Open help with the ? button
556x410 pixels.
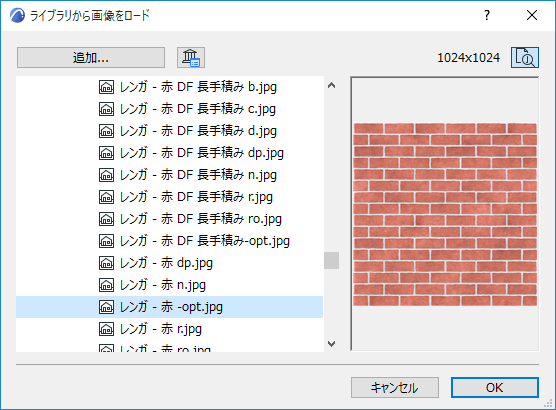tap(487, 15)
